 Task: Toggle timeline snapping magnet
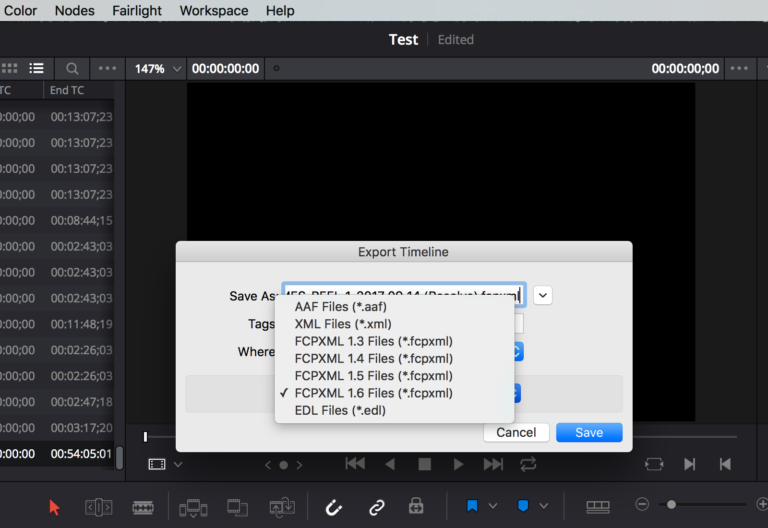tap(334, 507)
